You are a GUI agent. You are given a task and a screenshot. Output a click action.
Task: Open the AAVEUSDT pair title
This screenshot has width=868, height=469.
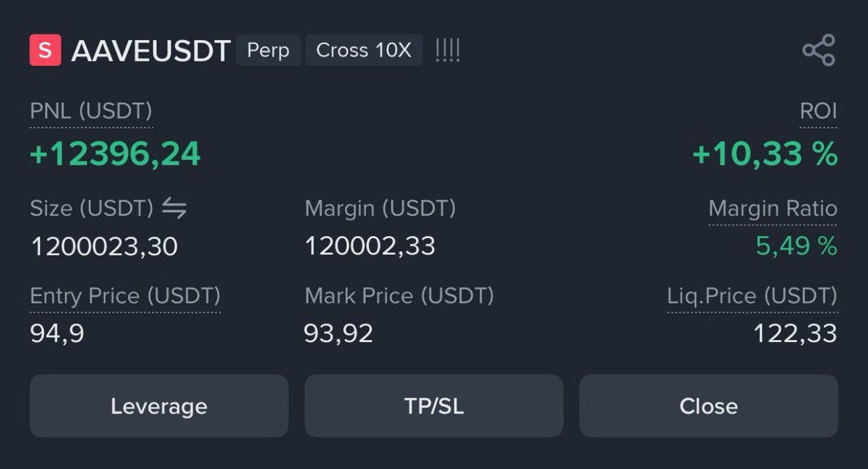click(150, 51)
